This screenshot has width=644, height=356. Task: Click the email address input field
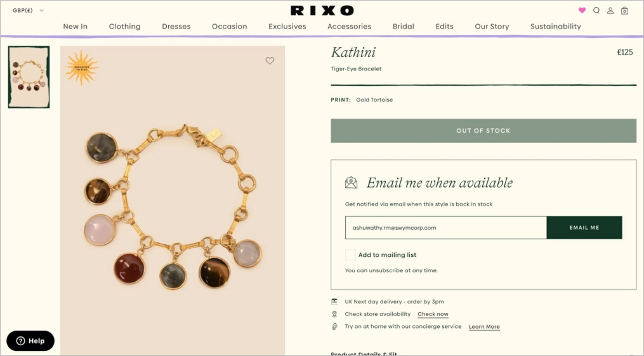pos(445,227)
